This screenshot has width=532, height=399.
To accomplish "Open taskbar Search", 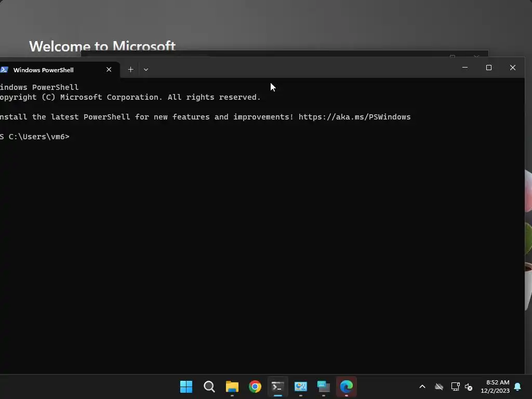I will click(x=209, y=387).
